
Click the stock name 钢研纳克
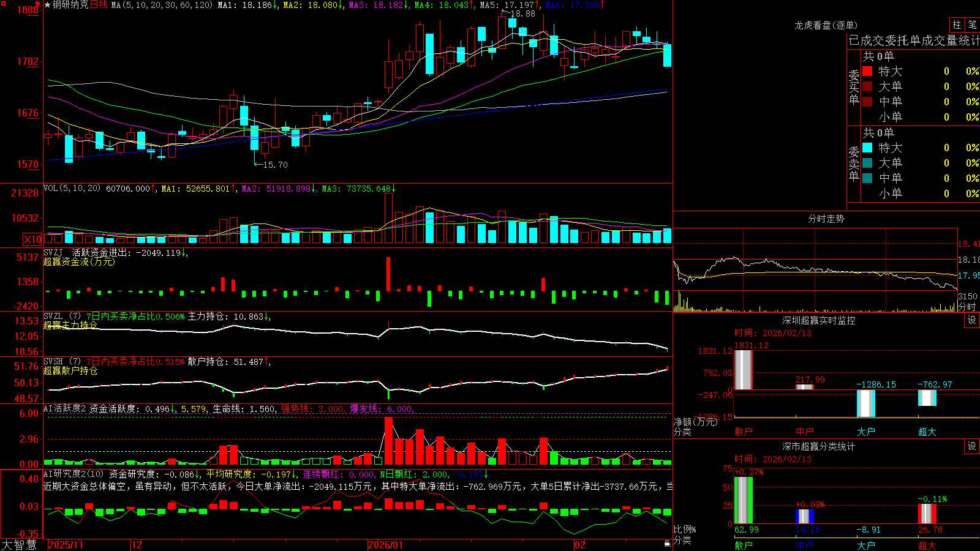70,5
